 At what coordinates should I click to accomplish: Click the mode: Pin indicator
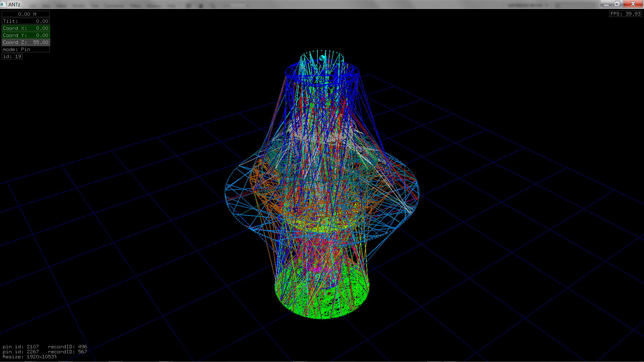[26, 49]
